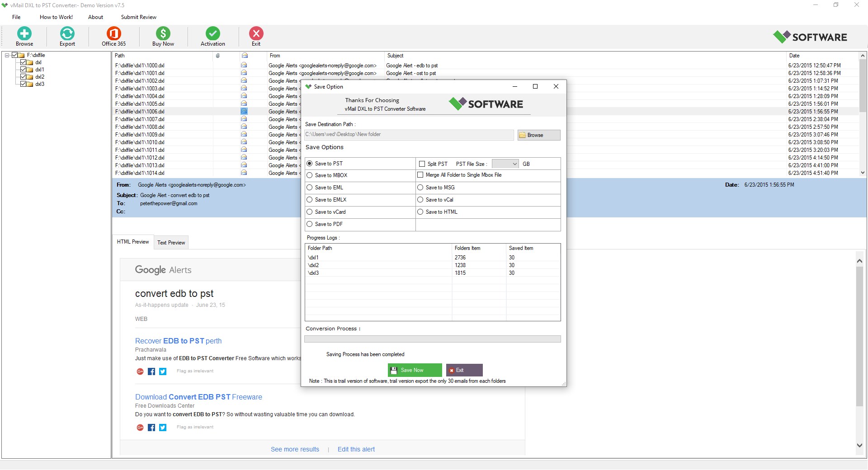Select the Save to EMLX option
Viewport: 868px width, 470px height.
pos(310,200)
